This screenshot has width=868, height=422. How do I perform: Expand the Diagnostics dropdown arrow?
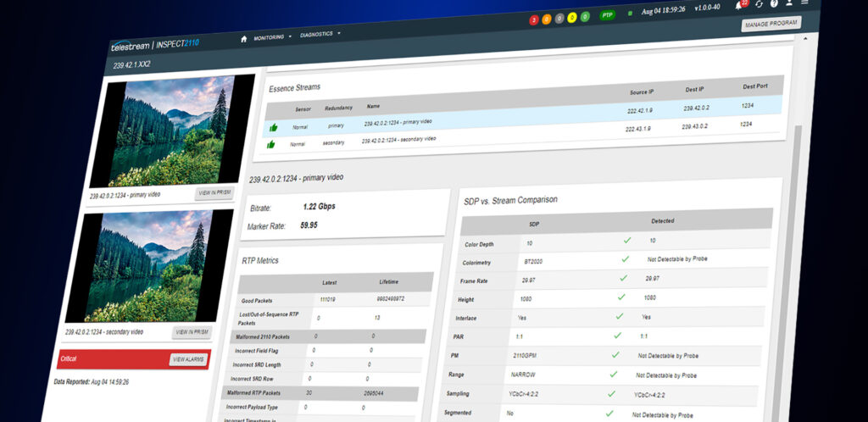pos(339,33)
